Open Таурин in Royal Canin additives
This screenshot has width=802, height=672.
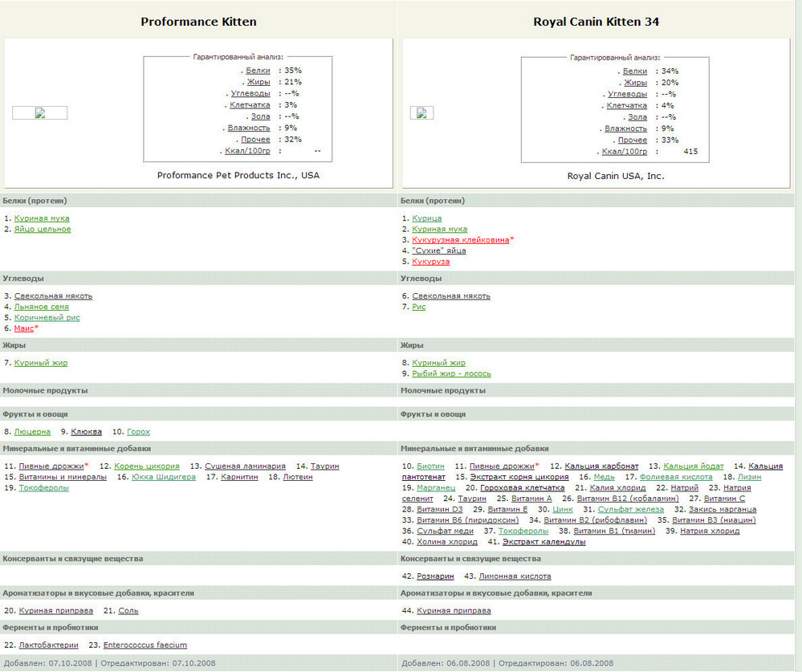click(x=472, y=499)
